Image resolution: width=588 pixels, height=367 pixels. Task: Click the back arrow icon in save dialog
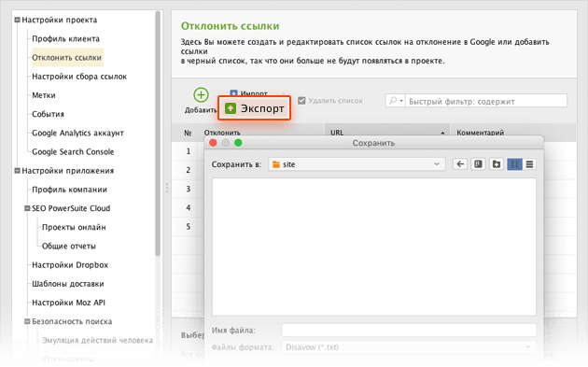pyautogui.click(x=460, y=164)
